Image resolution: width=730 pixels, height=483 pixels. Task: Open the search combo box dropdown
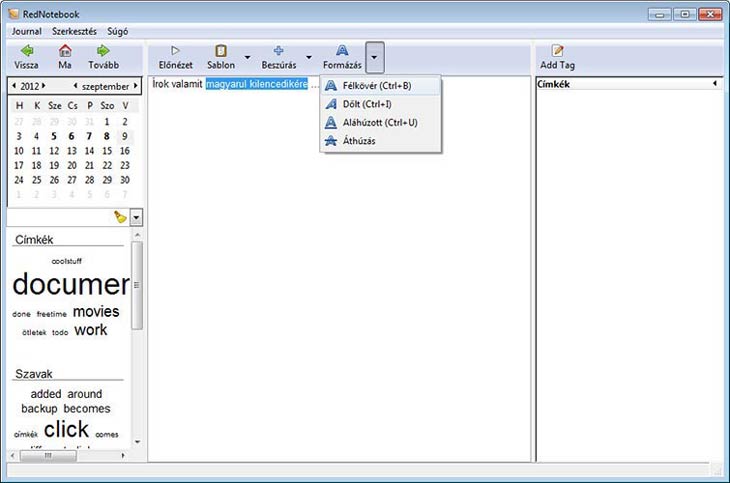(136, 217)
